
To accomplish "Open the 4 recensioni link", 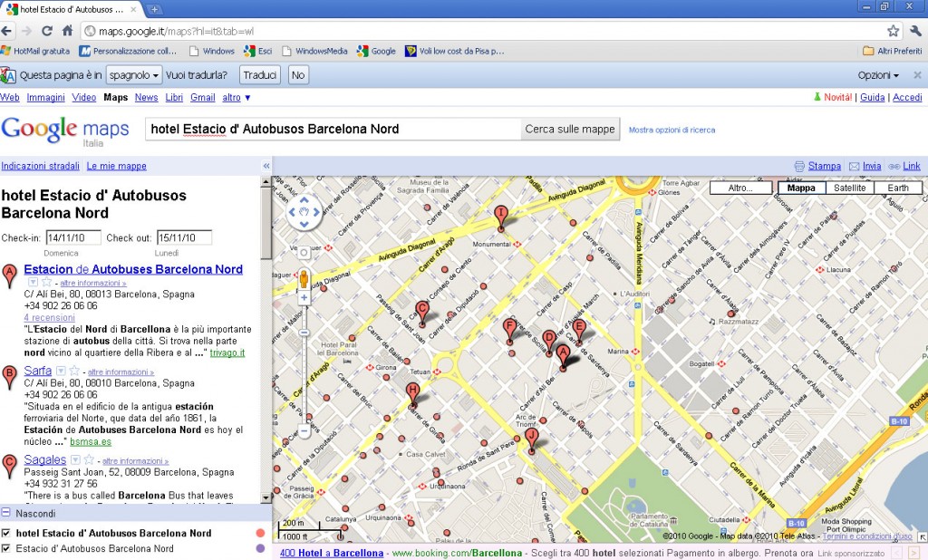I will tap(50, 318).
